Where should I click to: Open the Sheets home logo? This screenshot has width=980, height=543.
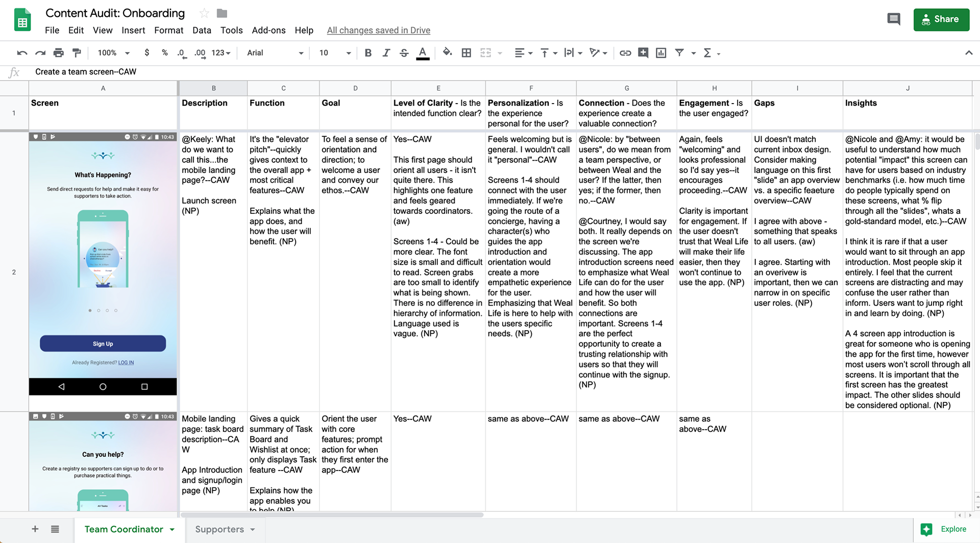pyautogui.click(x=22, y=20)
